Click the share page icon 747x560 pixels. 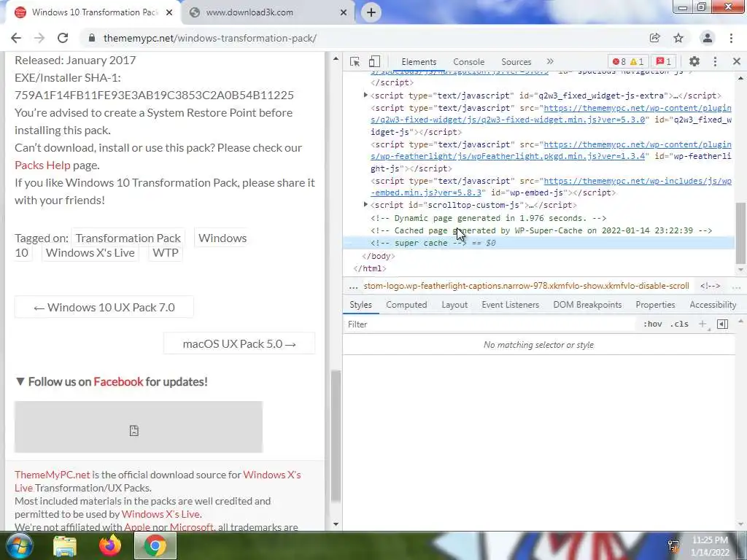[654, 38]
